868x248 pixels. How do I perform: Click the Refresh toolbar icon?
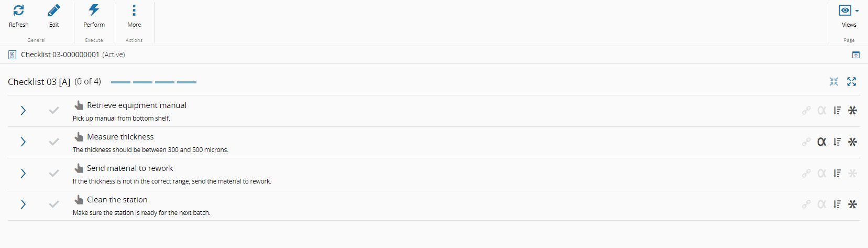[x=18, y=10]
